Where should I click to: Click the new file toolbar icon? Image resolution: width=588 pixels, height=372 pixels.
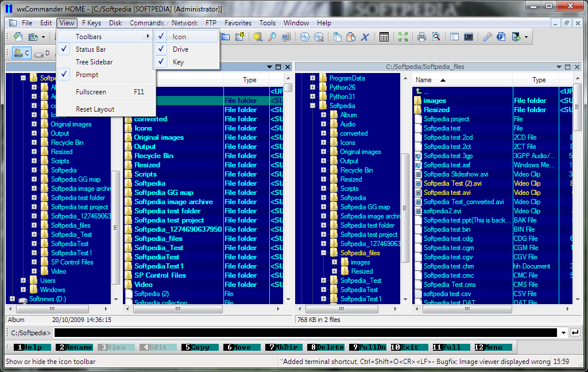18,37
